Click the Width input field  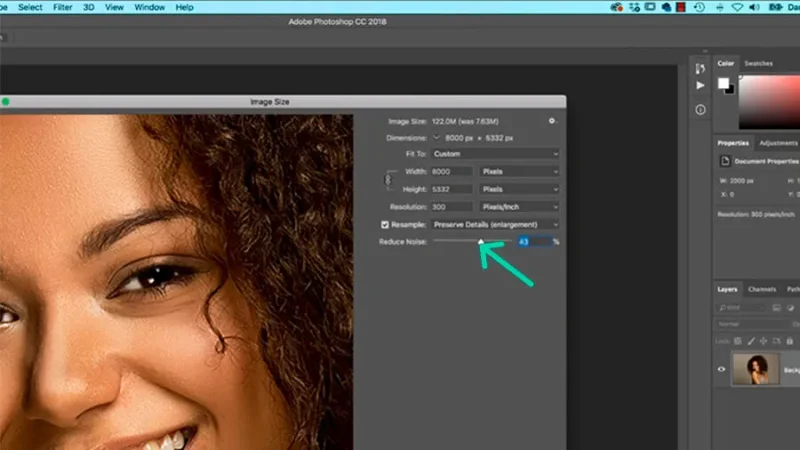pyautogui.click(x=452, y=171)
